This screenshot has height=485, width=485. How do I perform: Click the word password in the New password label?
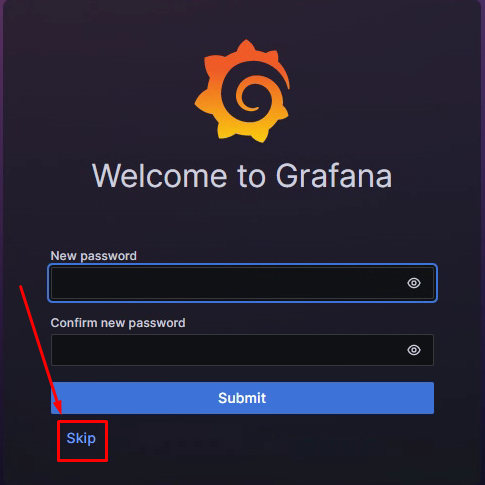[x=109, y=256]
